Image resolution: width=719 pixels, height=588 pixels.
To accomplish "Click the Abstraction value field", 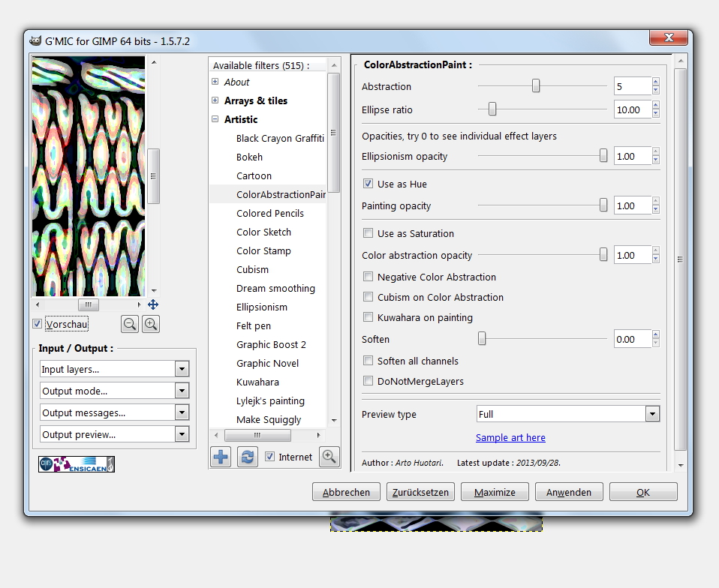I will [633, 86].
